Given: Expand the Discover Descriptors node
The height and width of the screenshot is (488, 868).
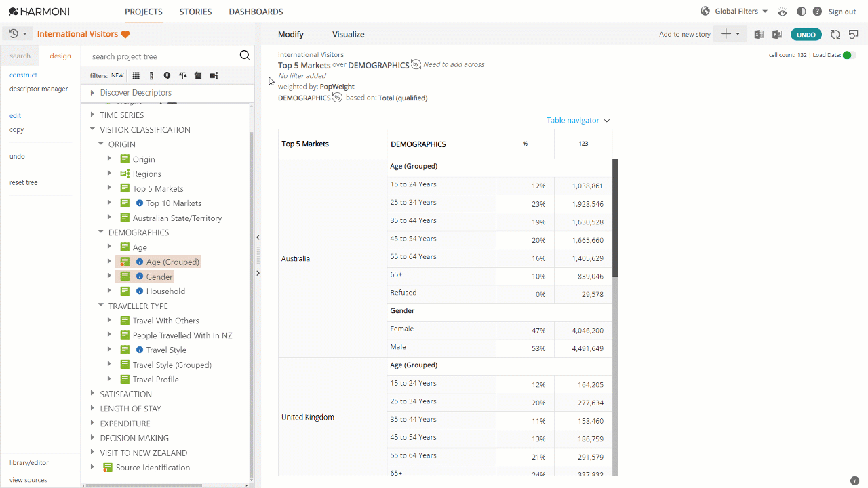Looking at the screenshot, I should point(93,93).
